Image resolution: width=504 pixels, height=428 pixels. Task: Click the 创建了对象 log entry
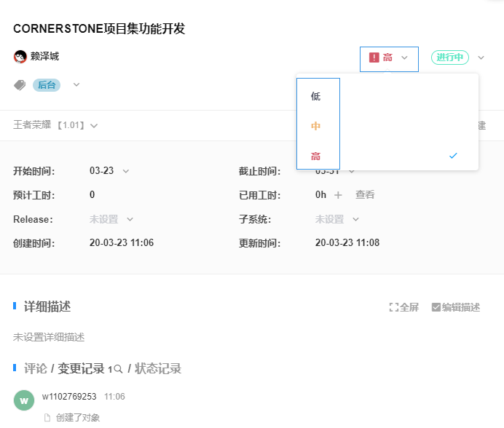78,418
